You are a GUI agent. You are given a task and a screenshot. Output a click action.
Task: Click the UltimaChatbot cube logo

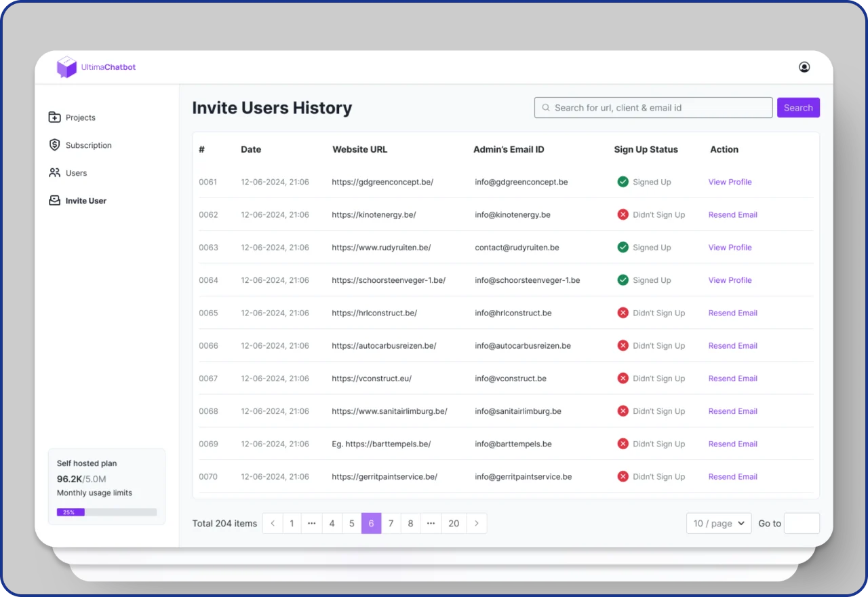point(67,67)
